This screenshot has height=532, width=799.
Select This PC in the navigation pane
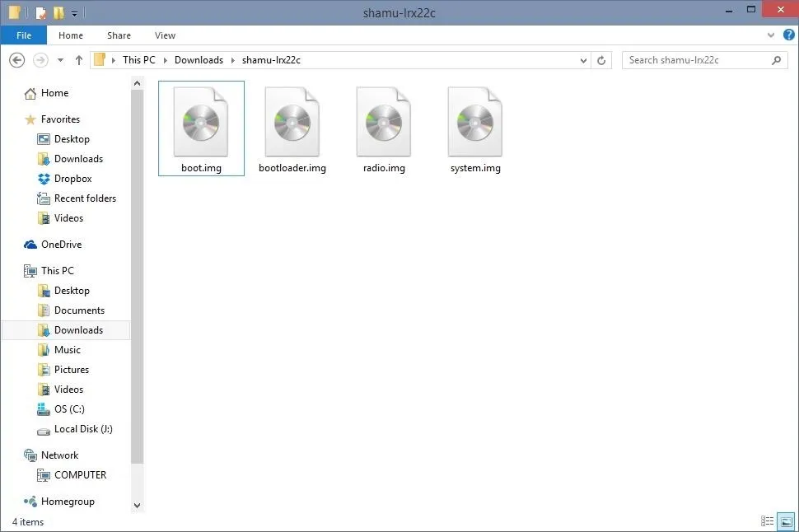tap(57, 271)
